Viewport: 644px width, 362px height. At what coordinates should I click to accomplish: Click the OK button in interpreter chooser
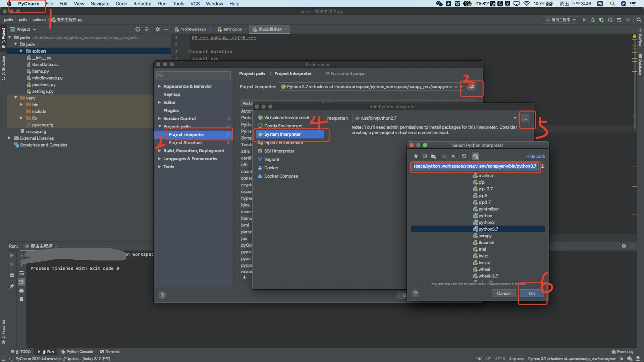[532, 294]
